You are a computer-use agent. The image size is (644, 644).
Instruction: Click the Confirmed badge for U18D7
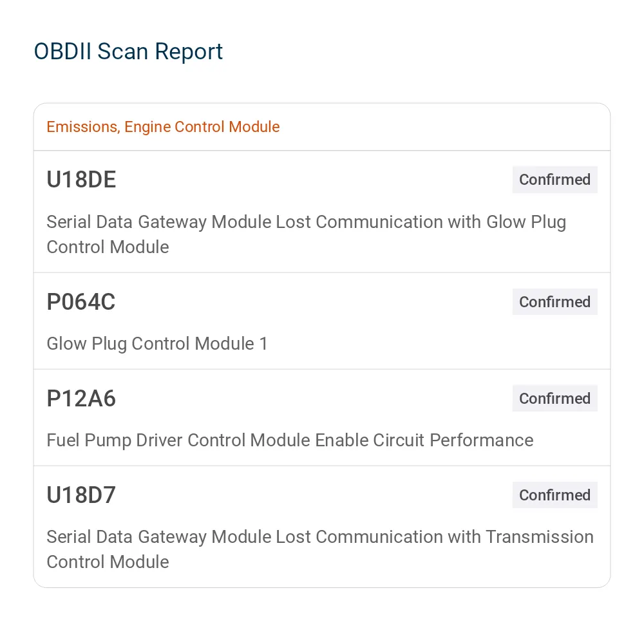(x=554, y=495)
